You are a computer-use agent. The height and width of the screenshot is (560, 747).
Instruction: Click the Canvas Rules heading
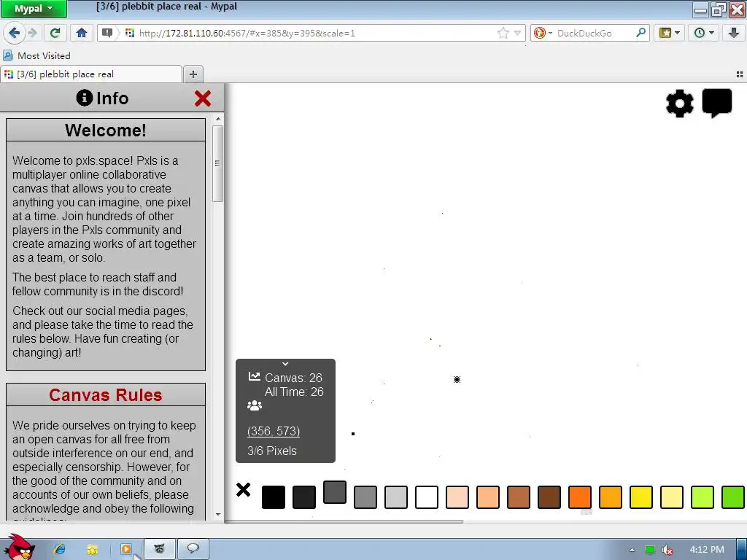(x=105, y=394)
